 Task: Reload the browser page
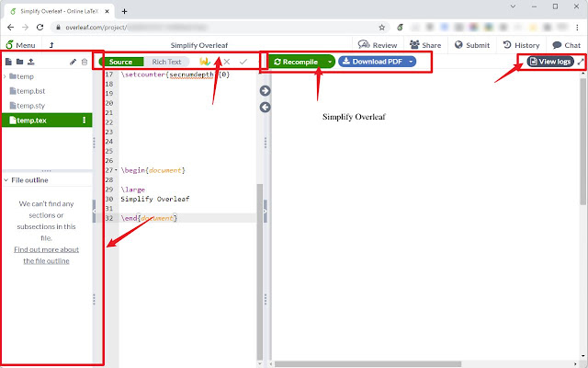click(x=40, y=27)
